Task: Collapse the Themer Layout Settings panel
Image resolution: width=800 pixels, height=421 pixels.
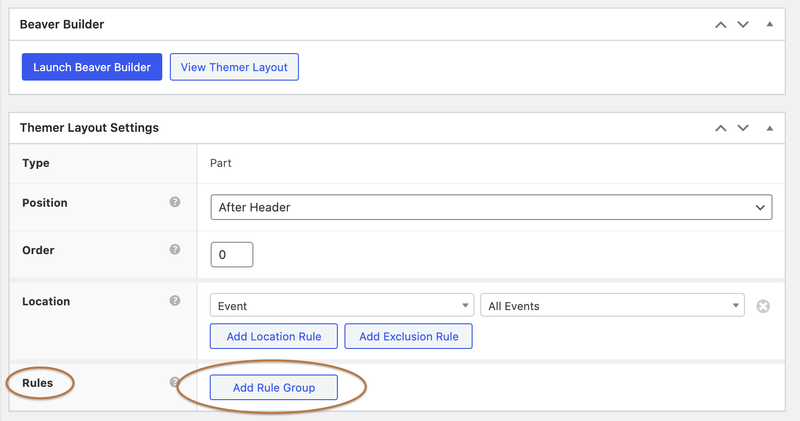Action: click(x=769, y=128)
